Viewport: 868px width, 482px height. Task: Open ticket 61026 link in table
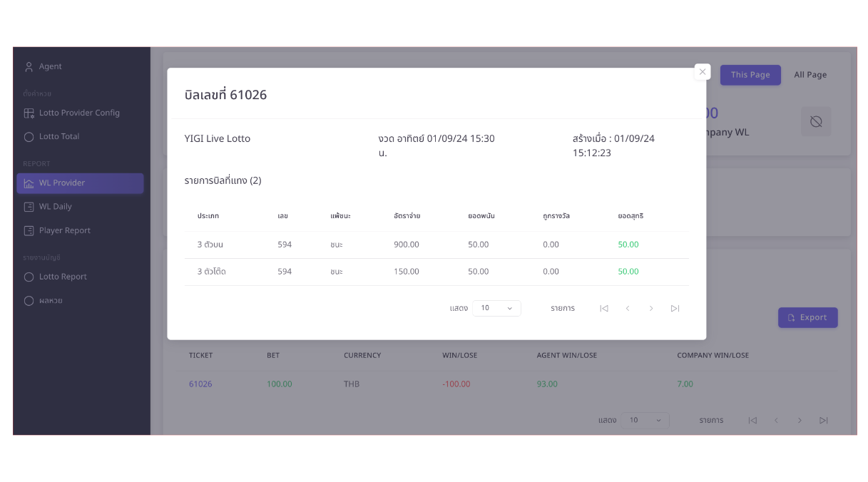pos(200,384)
